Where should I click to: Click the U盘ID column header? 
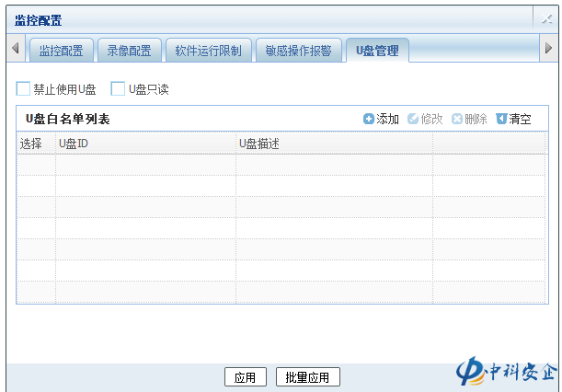pyautogui.click(x=145, y=144)
